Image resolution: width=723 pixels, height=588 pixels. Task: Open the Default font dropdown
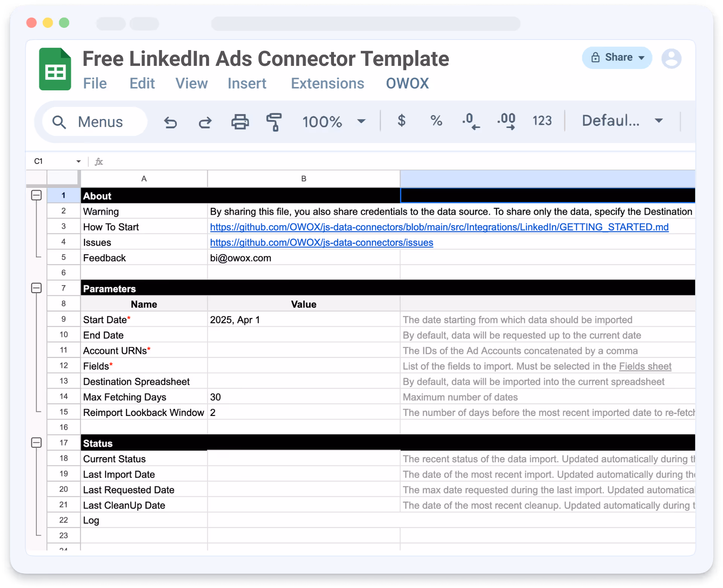[x=622, y=121]
